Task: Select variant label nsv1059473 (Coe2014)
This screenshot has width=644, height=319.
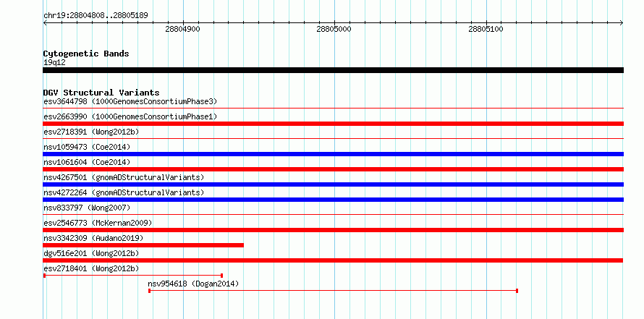Action: click(x=87, y=147)
